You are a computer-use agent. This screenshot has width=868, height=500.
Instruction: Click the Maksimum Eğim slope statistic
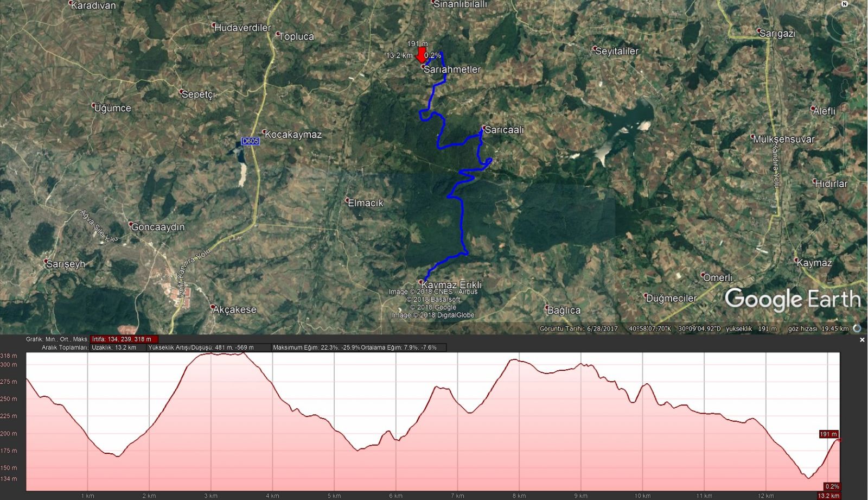(x=316, y=347)
